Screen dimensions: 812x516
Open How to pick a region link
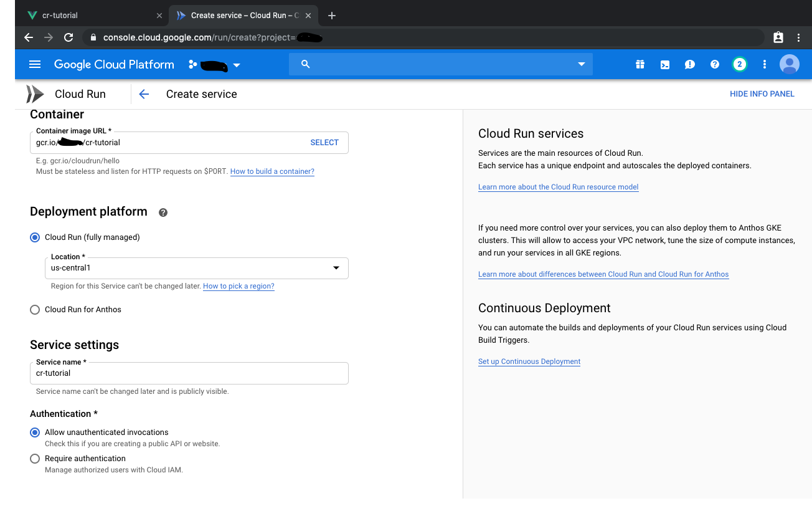pyautogui.click(x=238, y=286)
